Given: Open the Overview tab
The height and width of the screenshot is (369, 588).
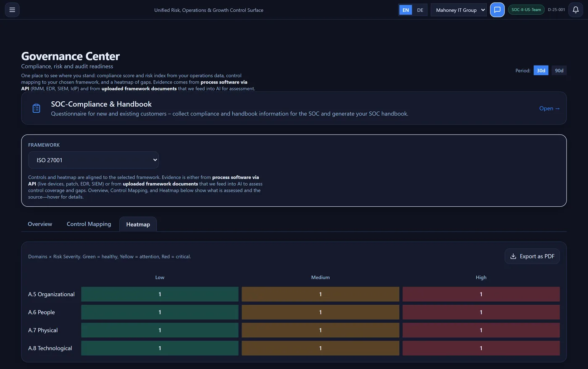Looking at the screenshot, I should point(39,224).
